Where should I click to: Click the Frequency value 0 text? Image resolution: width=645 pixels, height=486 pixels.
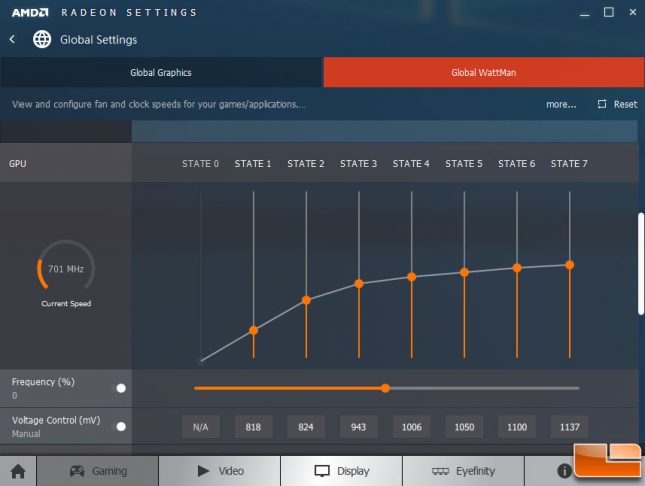(14, 395)
